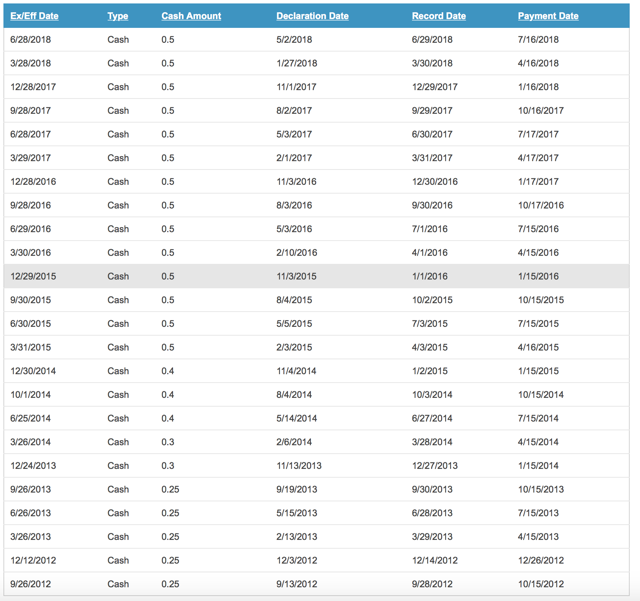The width and height of the screenshot is (640, 601).
Task: Select the 12/28/2017 ex-date cell
Action: pos(33,87)
